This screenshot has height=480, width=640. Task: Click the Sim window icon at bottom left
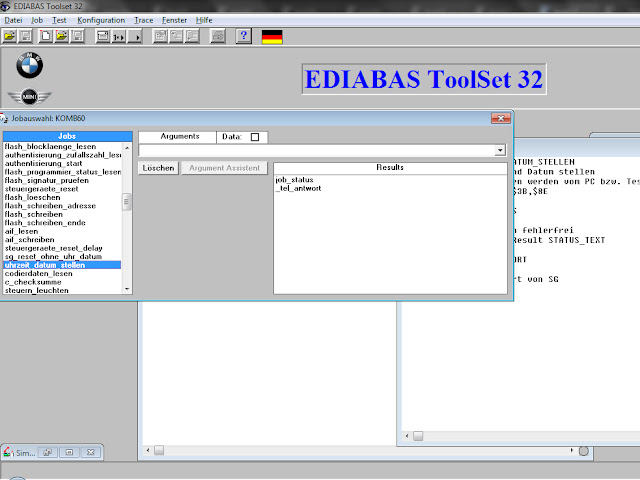click(x=7, y=452)
